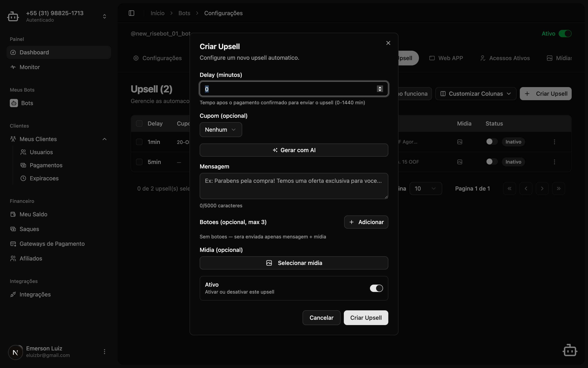The height and width of the screenshot is (368, 588).
Task: Add a button with Adicionar
Action: (x=366, y=222)
